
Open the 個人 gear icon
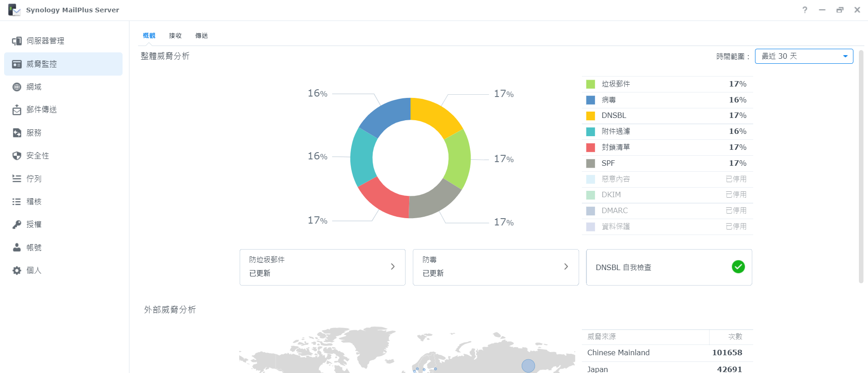tap(17, 271)
